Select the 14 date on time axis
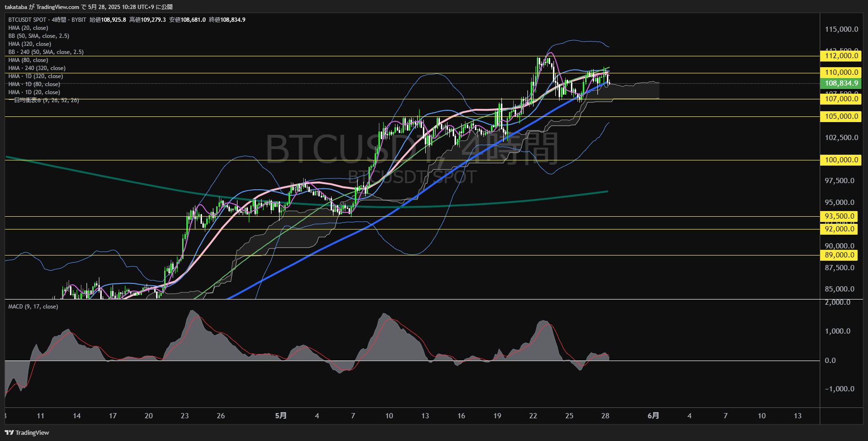This screenshot has width=868, height=441. point(77,416)
